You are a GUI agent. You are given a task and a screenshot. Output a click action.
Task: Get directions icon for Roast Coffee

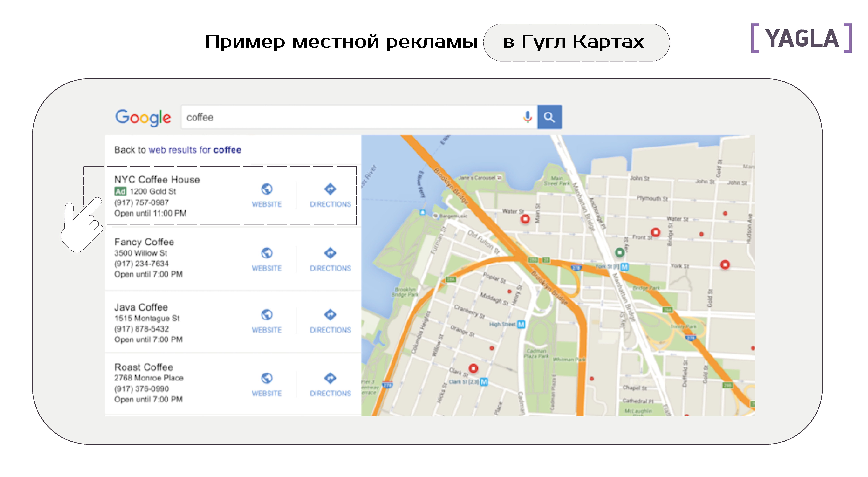[330, 378]
